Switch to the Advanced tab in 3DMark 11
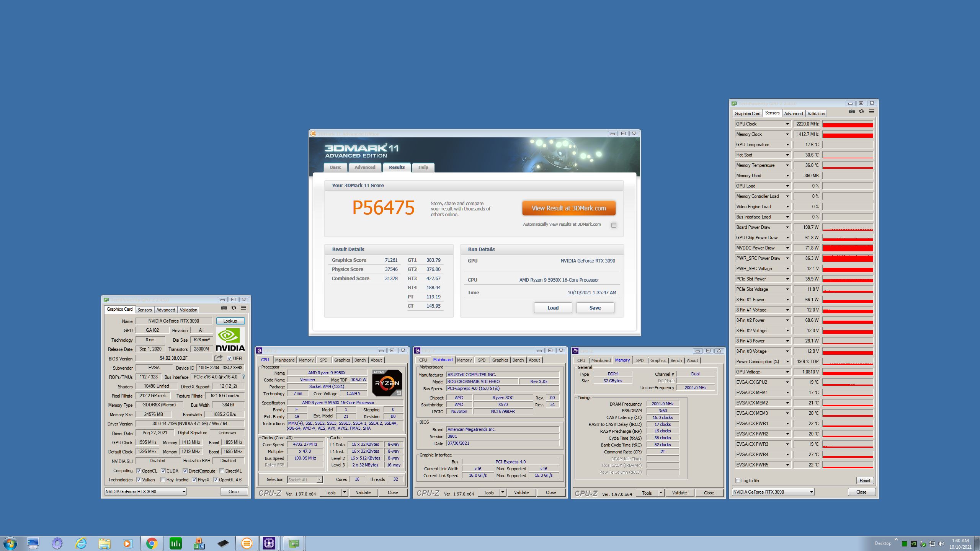 click(x=364, y=167)
